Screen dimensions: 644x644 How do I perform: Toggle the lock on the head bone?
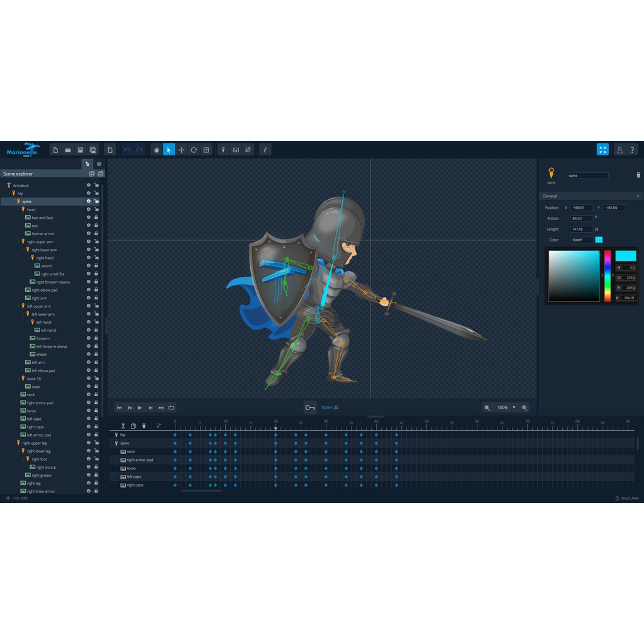coord(96,209)
